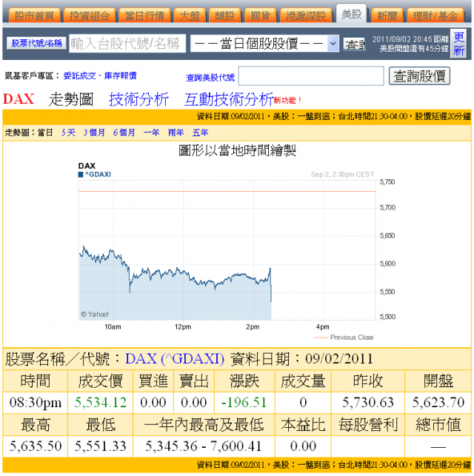Click the DAX (^GDAXI) stock name link
474x476 pixels.
point(175,359)
